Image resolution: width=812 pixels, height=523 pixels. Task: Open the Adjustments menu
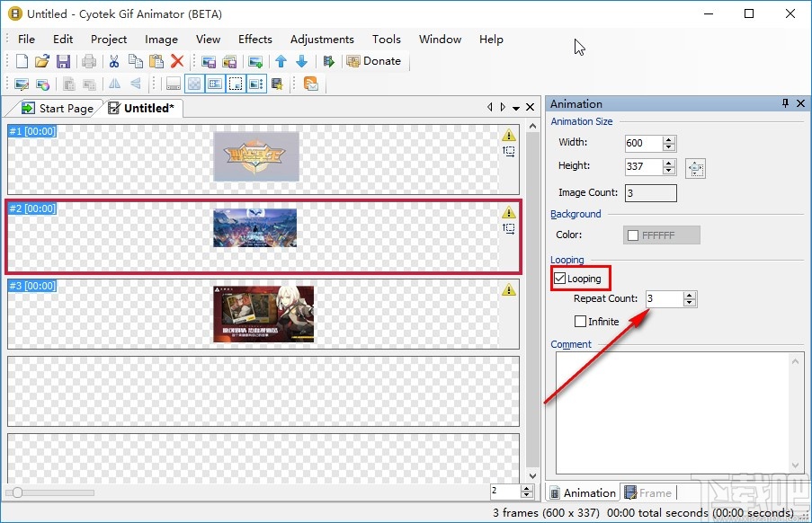click(322, 40)
